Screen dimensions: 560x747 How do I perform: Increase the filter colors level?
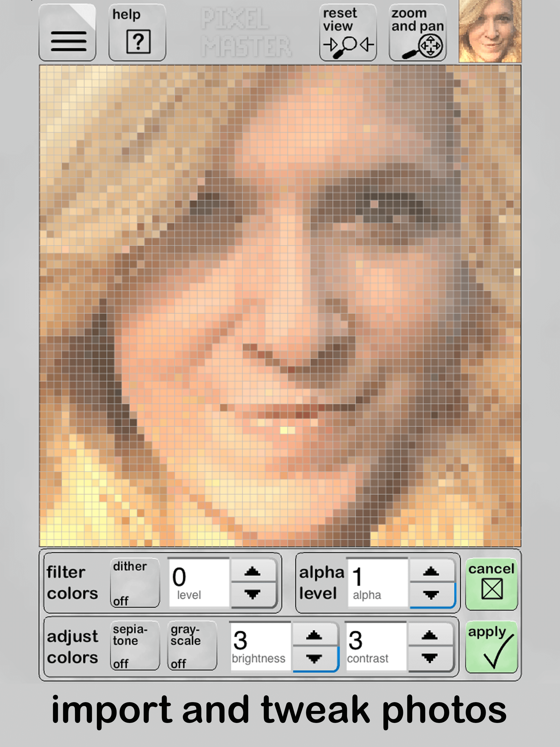coord(253,571)
